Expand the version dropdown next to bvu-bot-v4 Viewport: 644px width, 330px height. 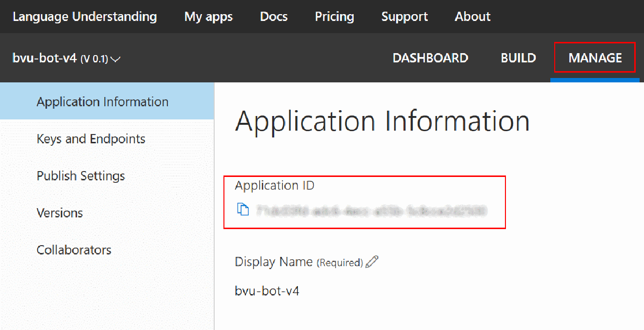point(116,59)
